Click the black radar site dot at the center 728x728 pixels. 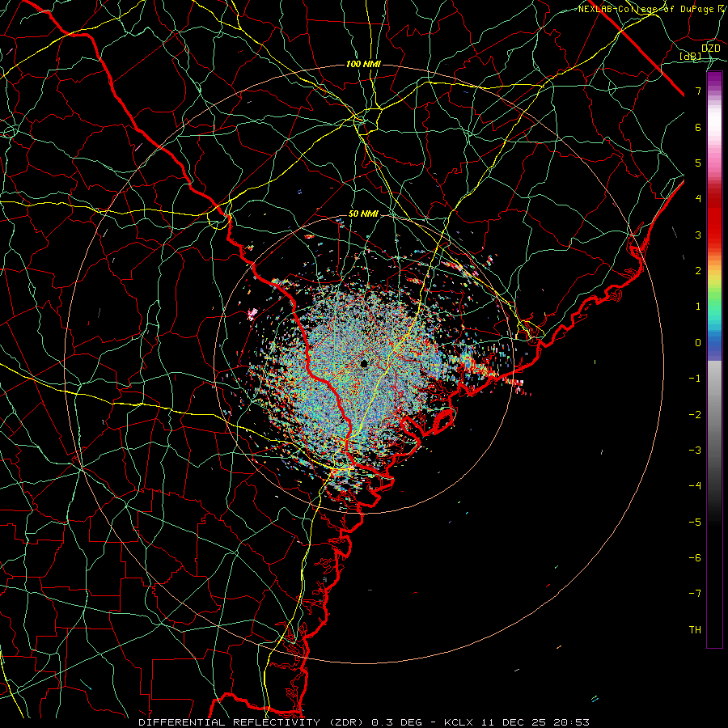tap(364, 363)
